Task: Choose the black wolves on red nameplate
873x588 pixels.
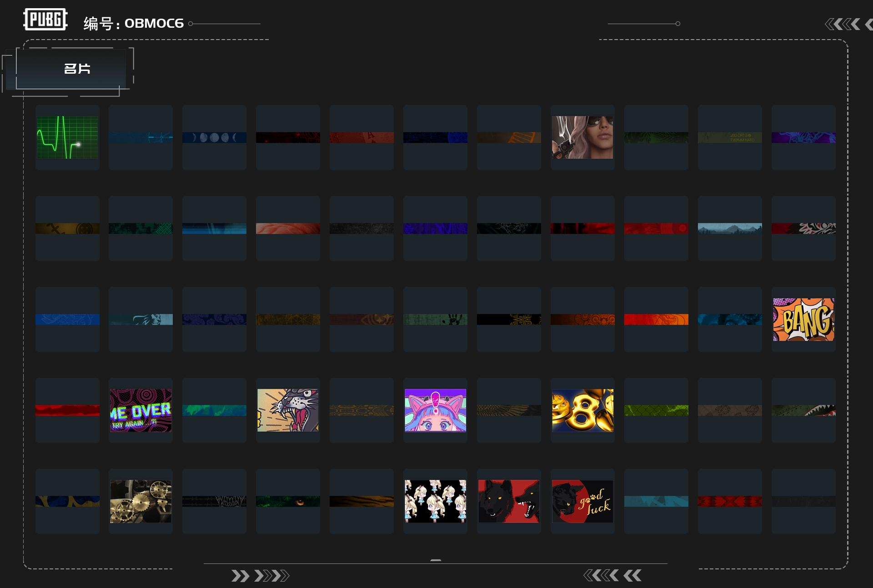Action: (509, 501)
